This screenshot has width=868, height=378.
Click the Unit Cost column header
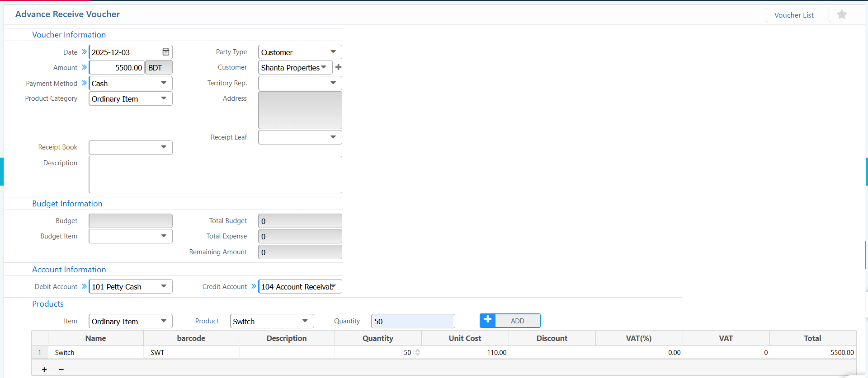click(465, 338)
